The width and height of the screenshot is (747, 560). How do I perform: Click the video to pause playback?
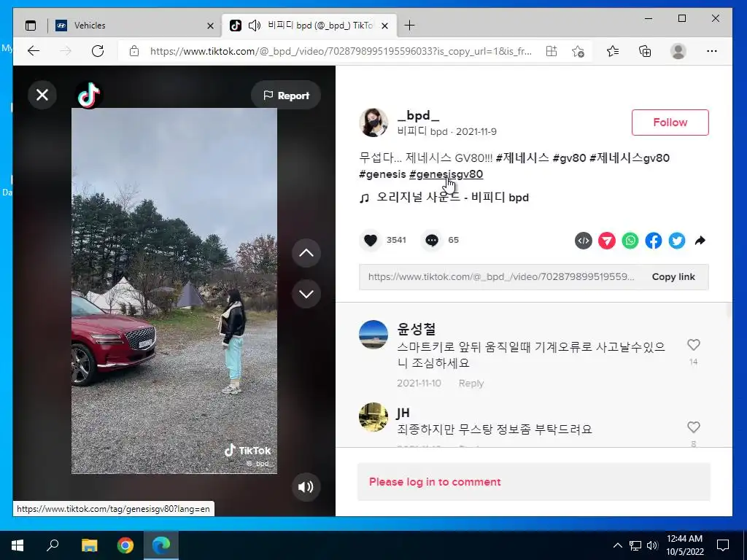point(174,290)
